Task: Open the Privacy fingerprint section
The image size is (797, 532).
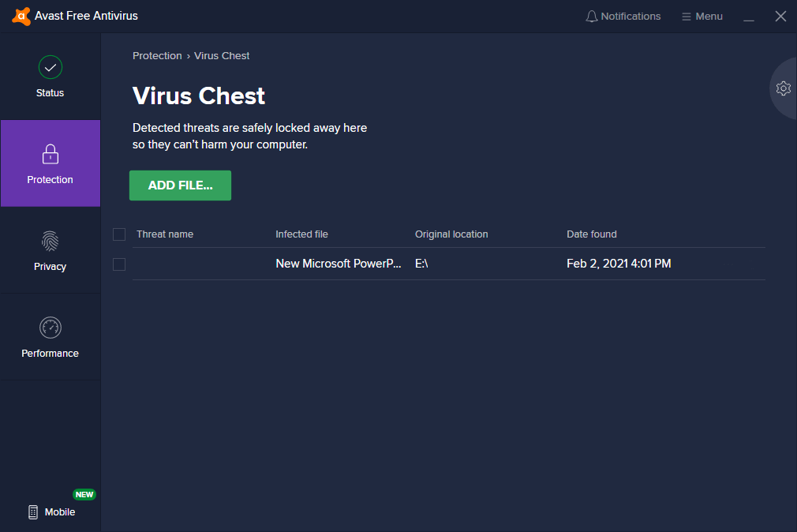Action: [x=51, y=250]
